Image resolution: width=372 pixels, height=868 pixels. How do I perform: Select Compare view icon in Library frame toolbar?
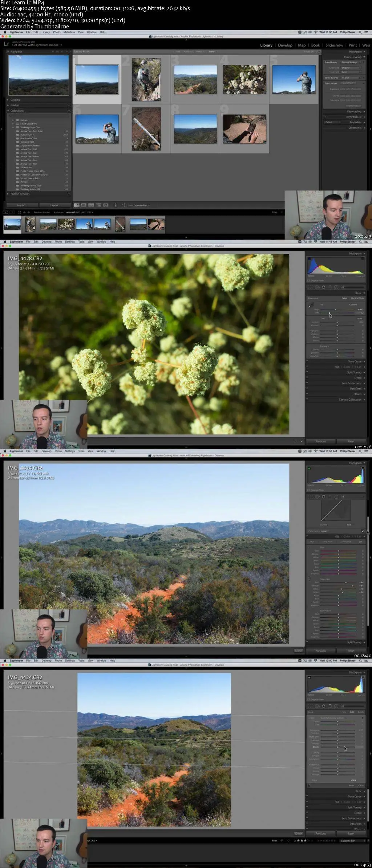tap(91, 205)
